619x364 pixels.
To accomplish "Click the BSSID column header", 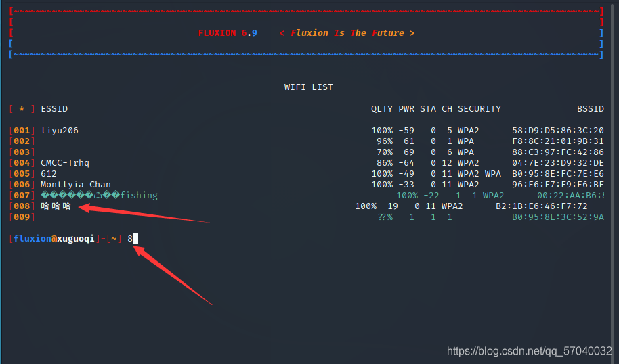I will (x=591, y=109).
